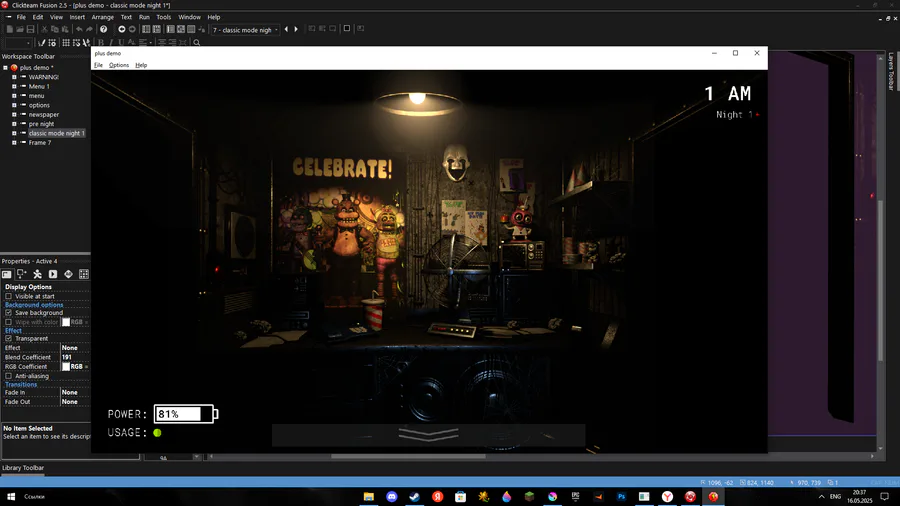Screen dimensions: 900x506
Task: Go to the previous frame arrow
Action: (286, 29)
